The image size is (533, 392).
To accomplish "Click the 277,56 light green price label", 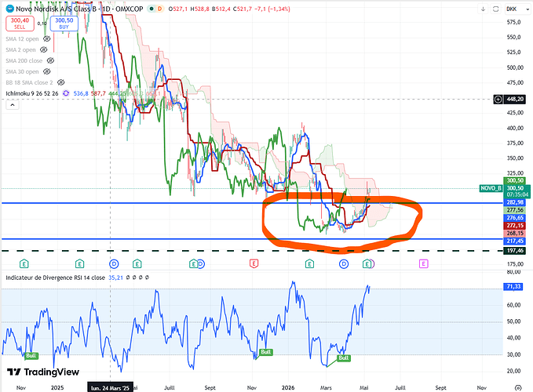I will click(x=515, y=210).
